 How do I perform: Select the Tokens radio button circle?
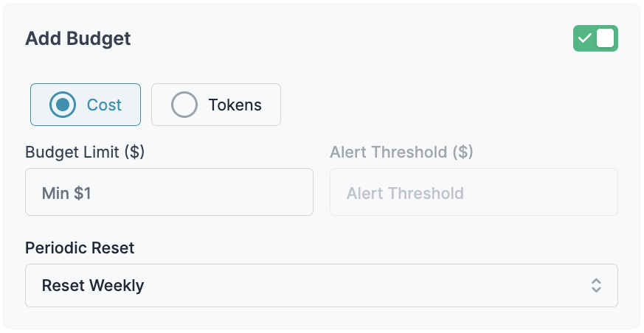(x=184, y=105)
